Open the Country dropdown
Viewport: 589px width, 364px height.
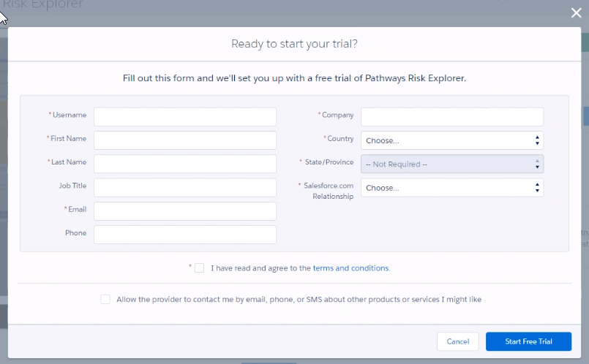pyautogui.click(x=451, y=140)
